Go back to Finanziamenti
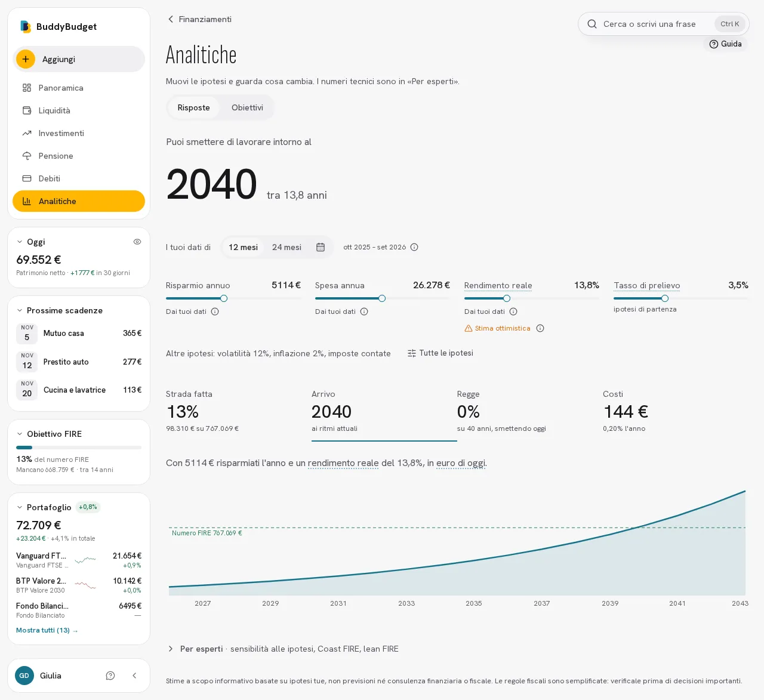The width and height of the screenshot is (764, 700). point(199,19)
